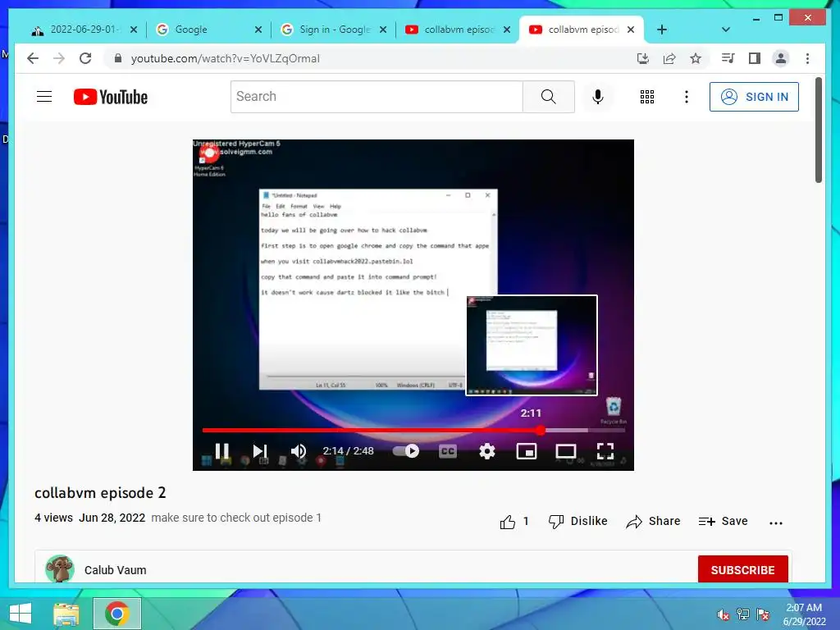This screenshot has width=840, height=630.
Task: Mute the video volume
Action: tap(299, 451)
